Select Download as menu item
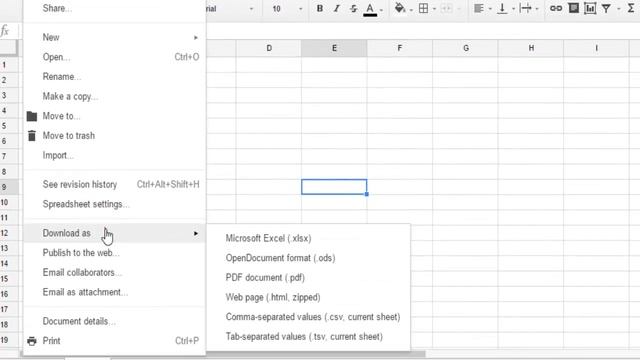The width and height of the screenshot is (640, 360). tap(115, 233)
